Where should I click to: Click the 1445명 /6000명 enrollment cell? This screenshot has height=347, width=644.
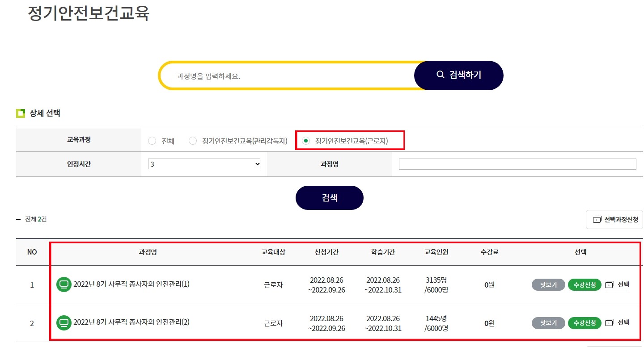click(436, 323)
